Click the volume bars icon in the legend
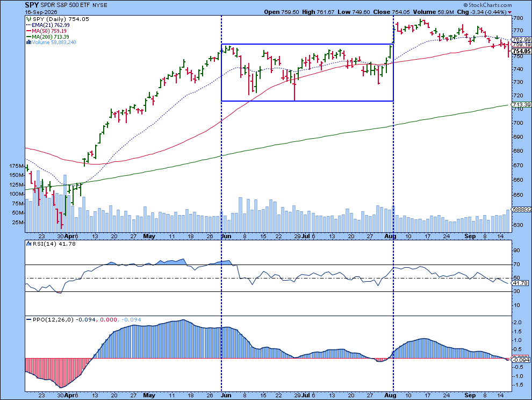 coord(28,42)
